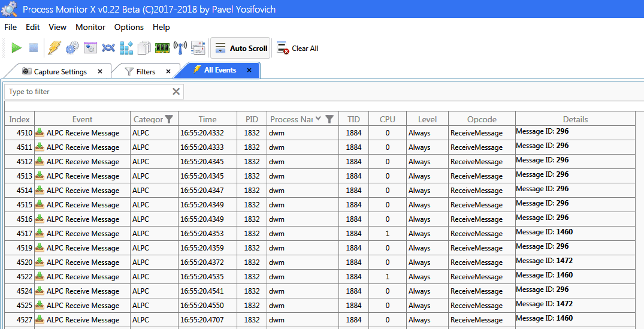Click the memory chip icon in toolbar
The image size is (644, 329).
[x=162, y=48]
